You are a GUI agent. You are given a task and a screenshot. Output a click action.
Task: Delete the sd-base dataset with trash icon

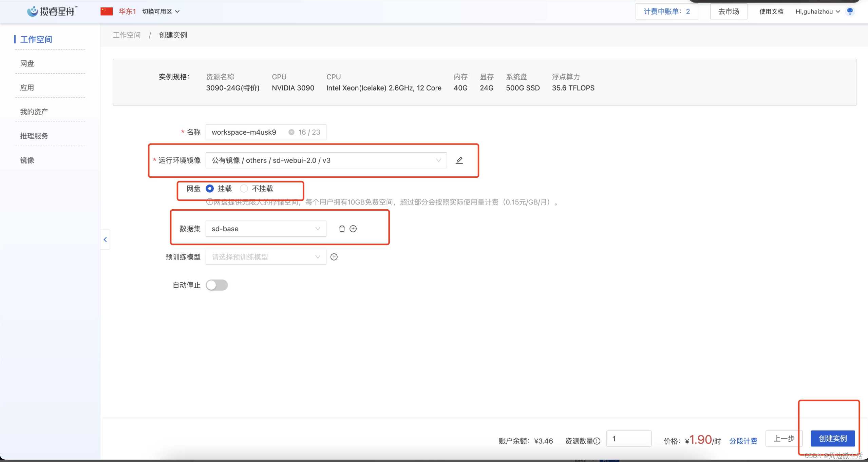342,229
